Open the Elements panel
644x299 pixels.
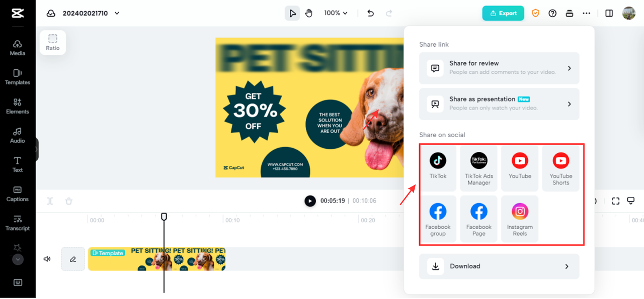pyautogui.click(x=18, y=106)
